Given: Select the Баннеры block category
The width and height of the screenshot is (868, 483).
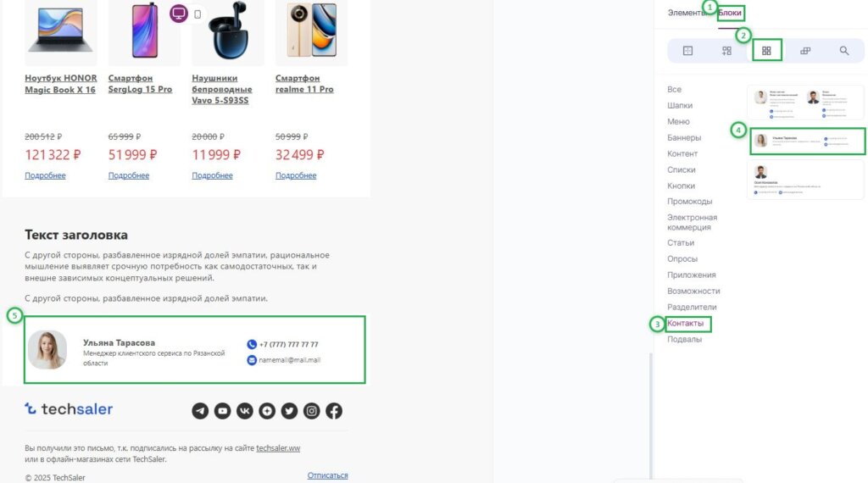Looking at the screenshot, I should click(x=684, y=137).
